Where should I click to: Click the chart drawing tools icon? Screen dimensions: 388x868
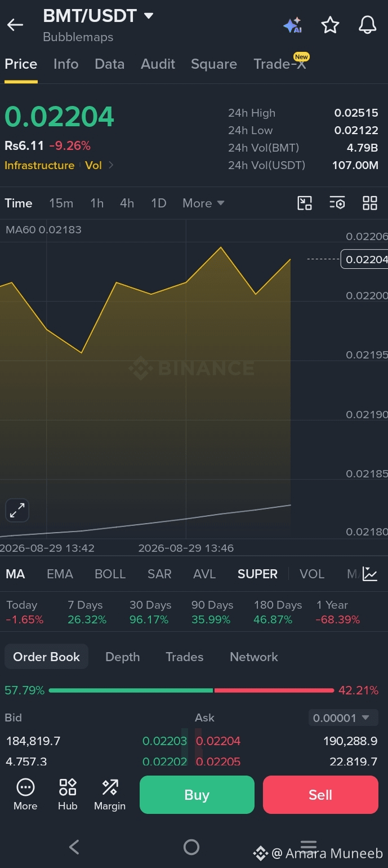tap(305, 203)
